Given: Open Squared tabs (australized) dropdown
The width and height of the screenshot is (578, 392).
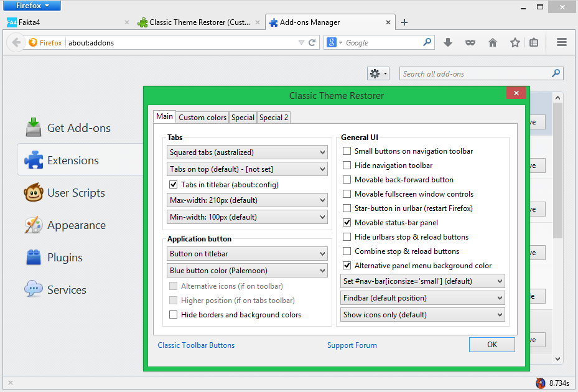Looking at the screenshot, I should 247,152.
